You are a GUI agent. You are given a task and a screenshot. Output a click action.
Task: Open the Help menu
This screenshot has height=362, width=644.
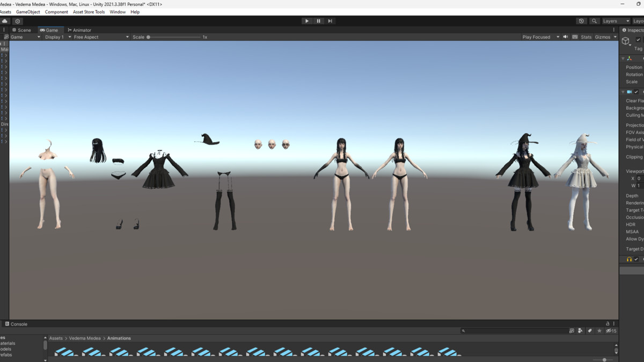(x=135, y=12)
